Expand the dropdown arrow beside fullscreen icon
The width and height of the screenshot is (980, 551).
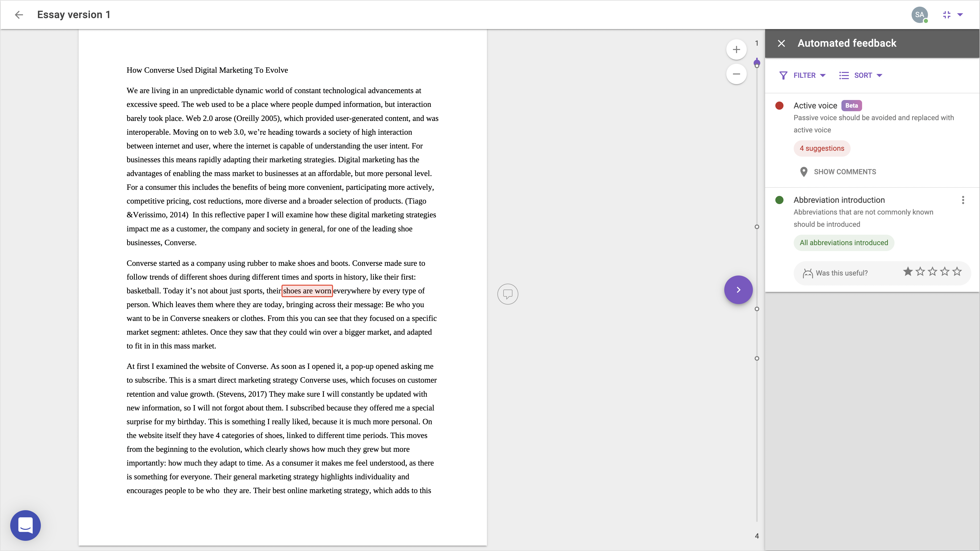point(960,15)
